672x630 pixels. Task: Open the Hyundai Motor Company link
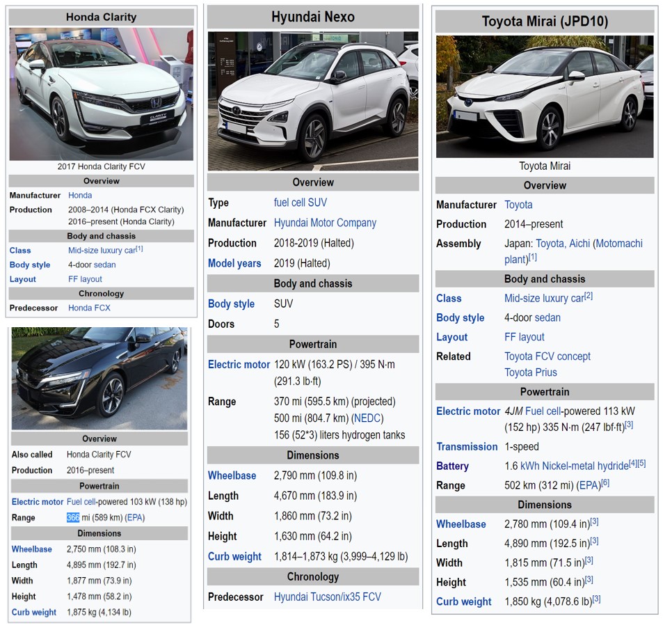[325, 223]
